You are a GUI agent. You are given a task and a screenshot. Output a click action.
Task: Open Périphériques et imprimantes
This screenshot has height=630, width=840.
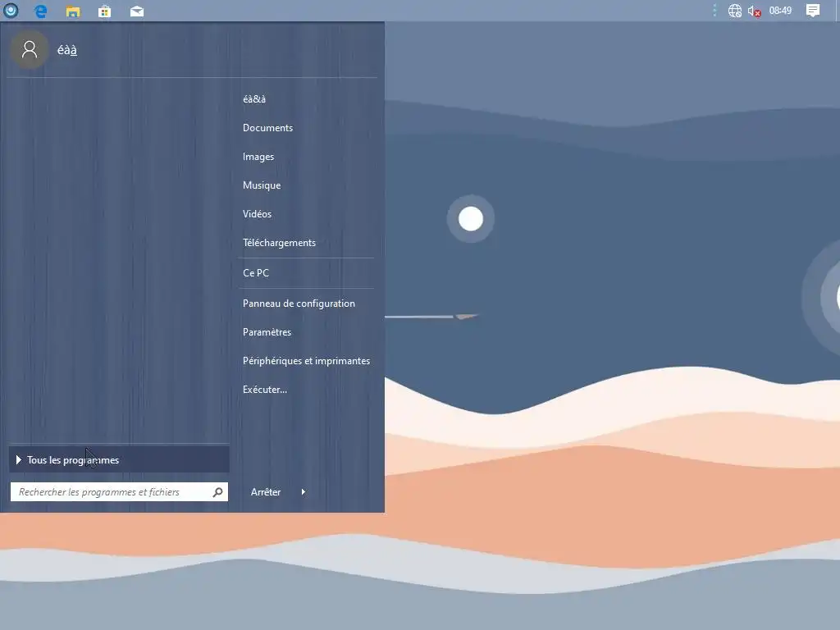[x=306, y=361]
